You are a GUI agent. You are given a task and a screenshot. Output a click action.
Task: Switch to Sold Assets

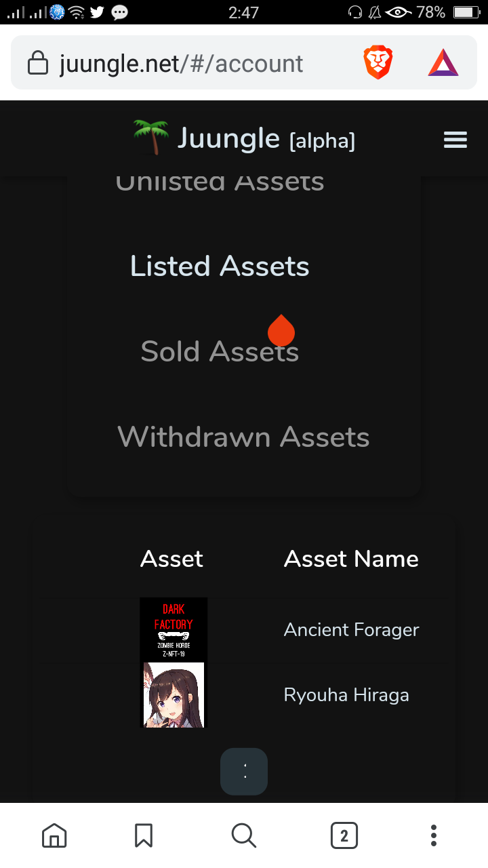220,351
